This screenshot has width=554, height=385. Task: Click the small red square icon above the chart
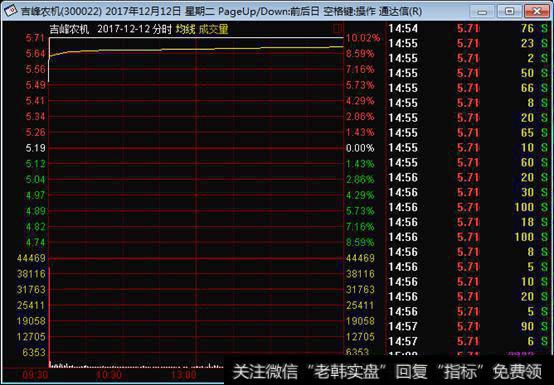pos(338,29)
